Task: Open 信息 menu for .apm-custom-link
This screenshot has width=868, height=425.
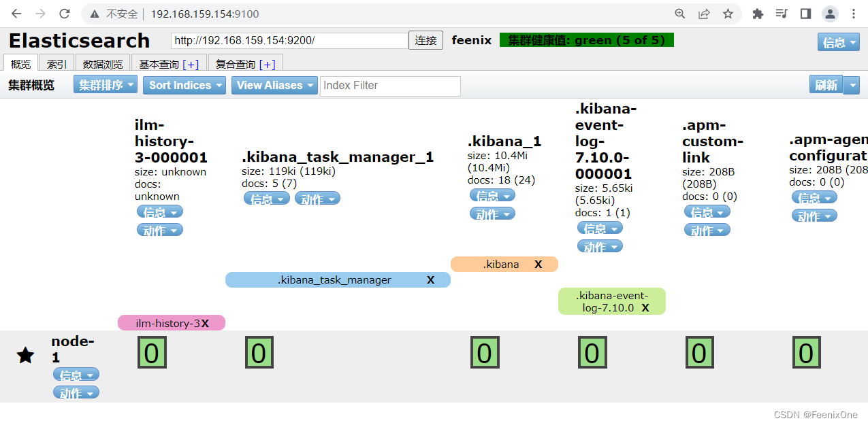Action: (707, 212)
